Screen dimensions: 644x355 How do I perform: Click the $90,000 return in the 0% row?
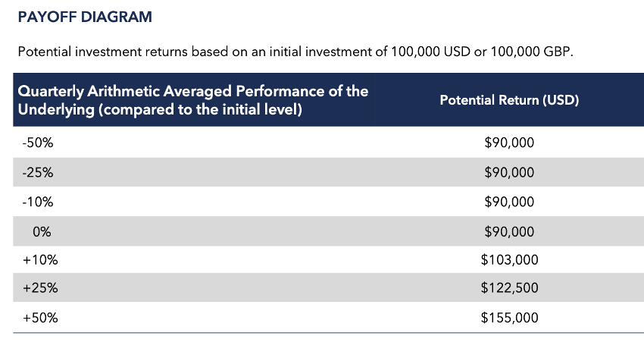(x=509, y=231)
